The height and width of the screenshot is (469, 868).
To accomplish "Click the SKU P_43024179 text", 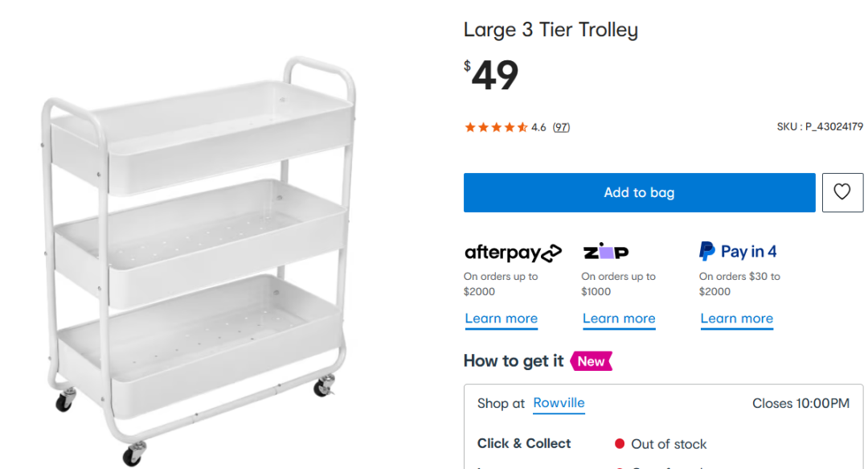I will coord(820,127).
